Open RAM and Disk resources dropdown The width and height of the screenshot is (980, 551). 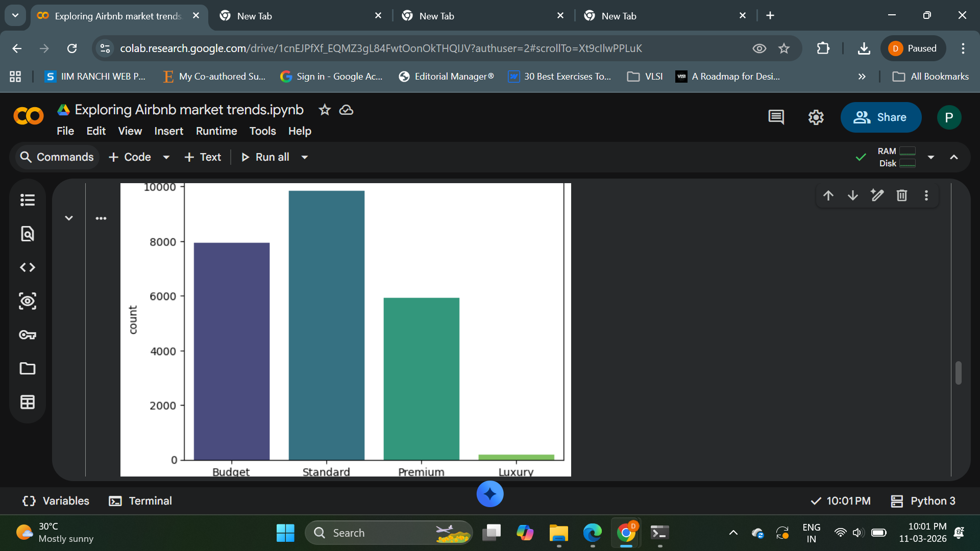tap(931, 157)
